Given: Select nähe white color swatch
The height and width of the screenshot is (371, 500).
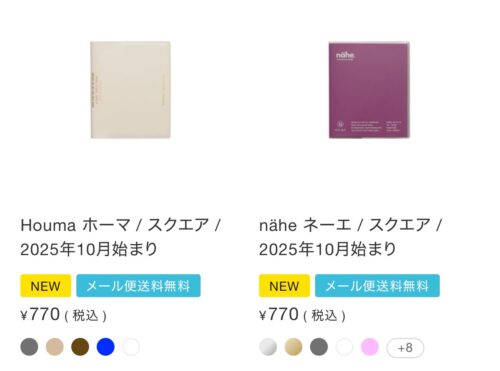Looking at the screenshot, I should (x=344, y=347).
